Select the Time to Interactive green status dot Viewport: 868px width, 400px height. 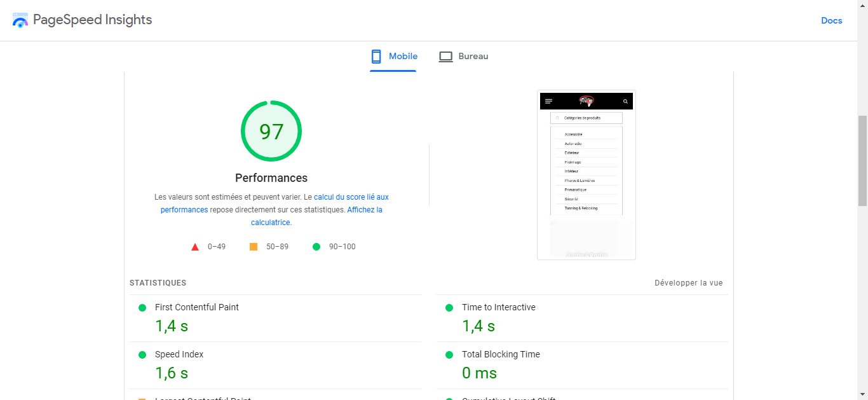pos(449,308)
